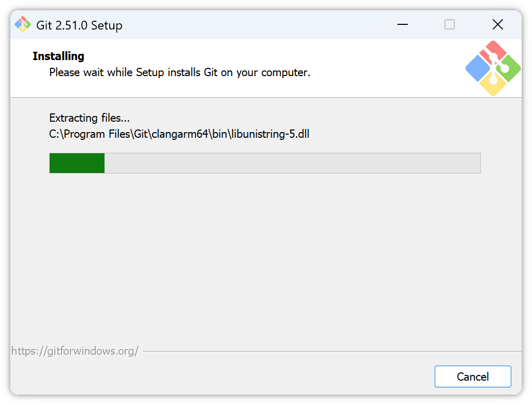Click the "Extracting files..." status label
Screen dimensions: 532x405
[90, 118]
